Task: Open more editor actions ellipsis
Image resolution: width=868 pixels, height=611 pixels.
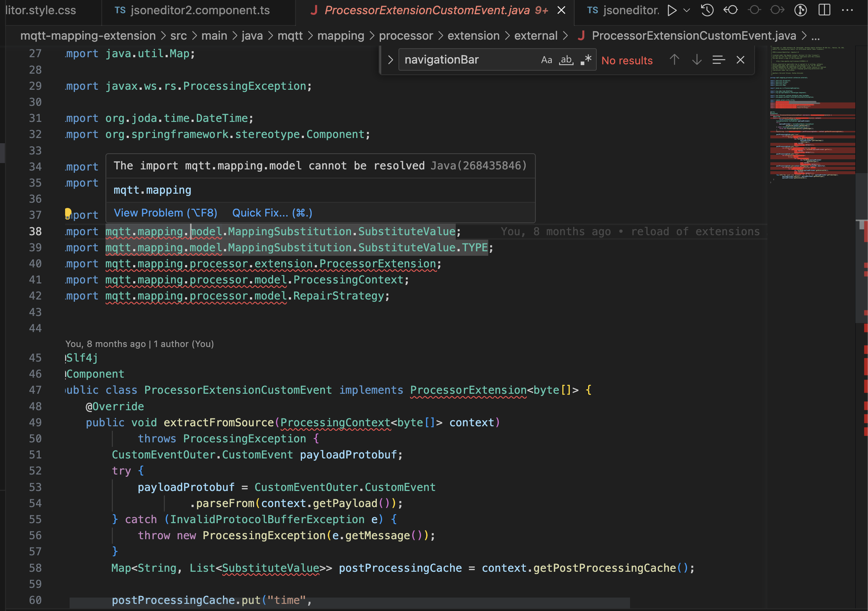Action: point(847,10)
